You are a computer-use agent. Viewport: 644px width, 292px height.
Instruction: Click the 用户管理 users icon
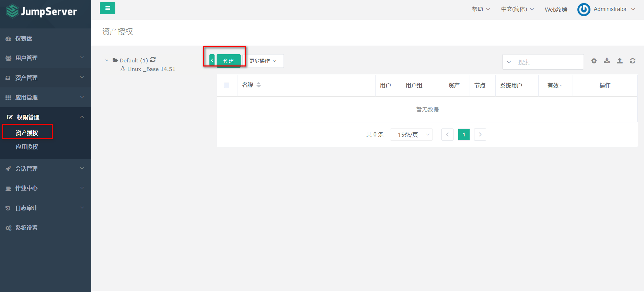(8, 58)
